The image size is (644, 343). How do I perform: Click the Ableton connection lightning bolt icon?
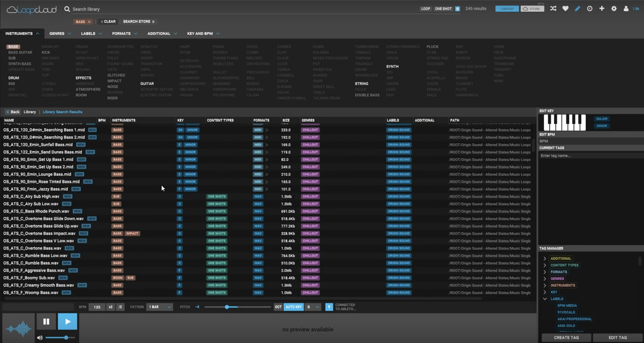329,307
